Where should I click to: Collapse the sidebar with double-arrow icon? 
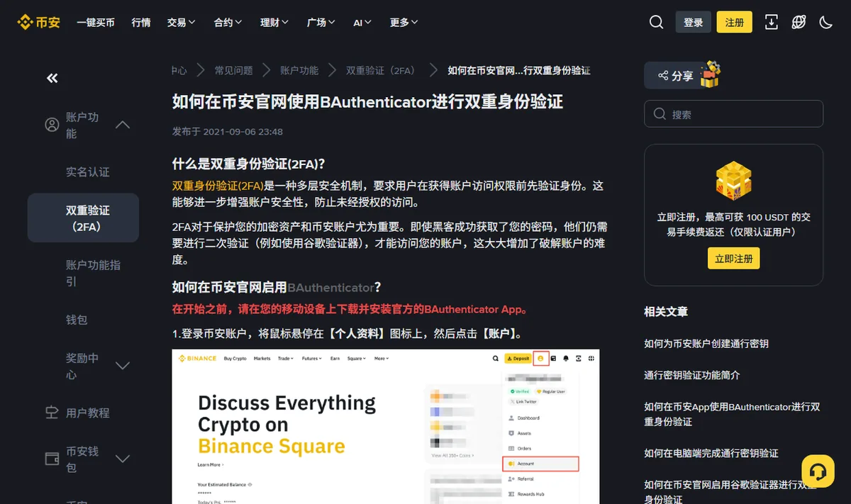pos(52,78)
